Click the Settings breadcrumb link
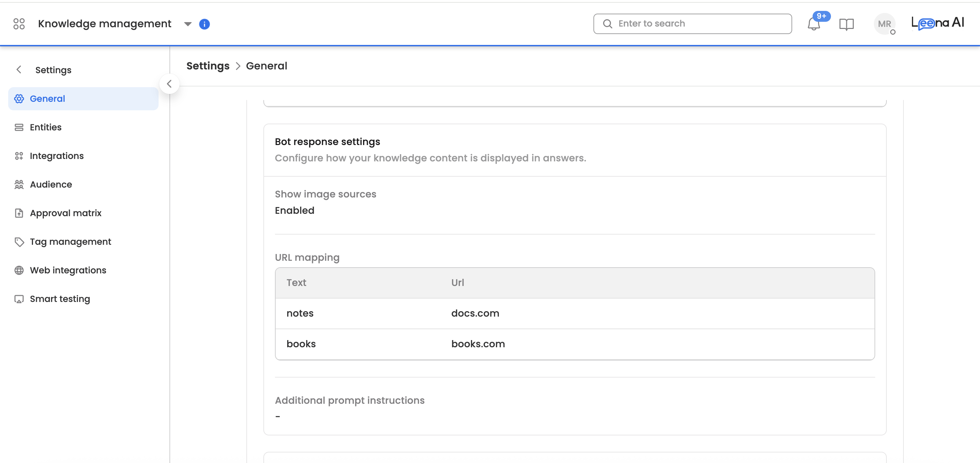Image resolution: width=980 pixels, height=463 pixels. pyautogui.click(x=208, y=66)
